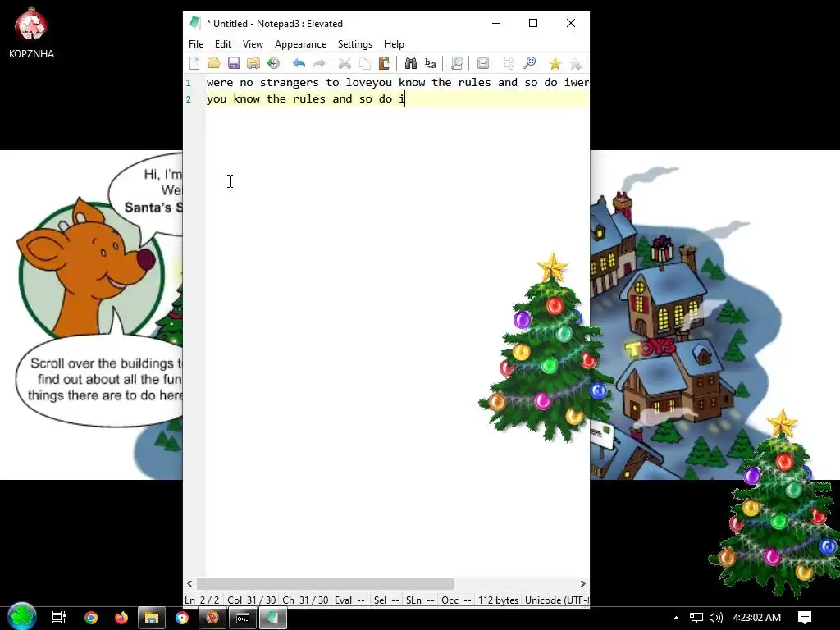The height and width of the screenshot is (630, 840).
Task: Paste using the clipboard icon
Action: [x=384, y=63]
